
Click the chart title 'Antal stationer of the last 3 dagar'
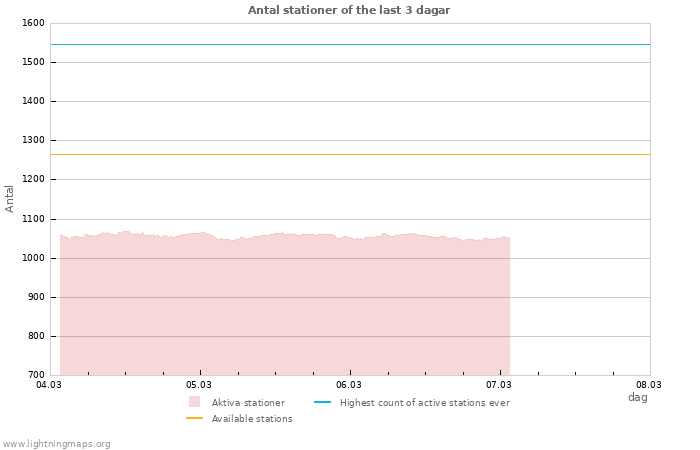[x=349, y=10]
